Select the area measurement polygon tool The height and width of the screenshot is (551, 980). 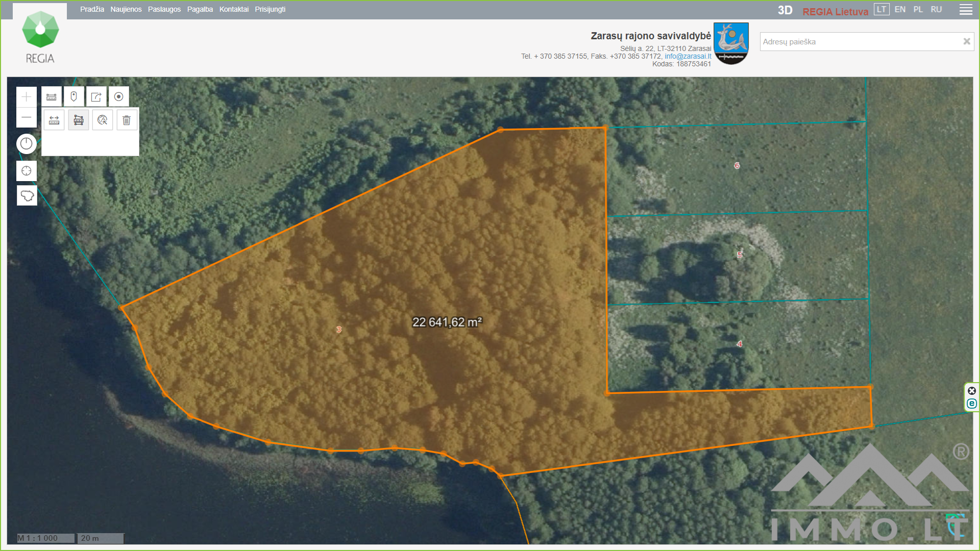(x=79, y=120)
